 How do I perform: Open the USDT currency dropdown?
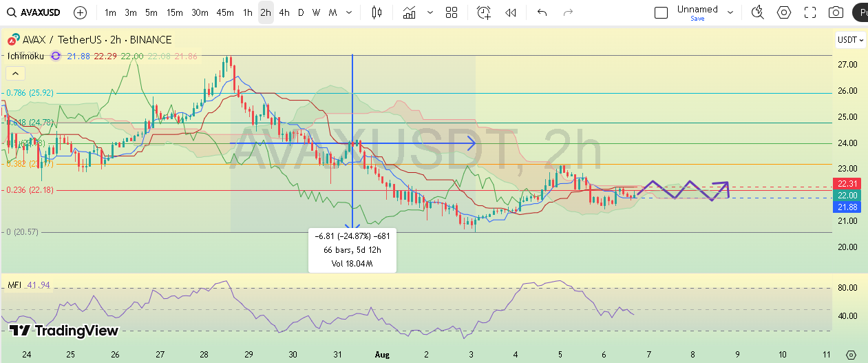pyautogui.click(x=850, y=40)
